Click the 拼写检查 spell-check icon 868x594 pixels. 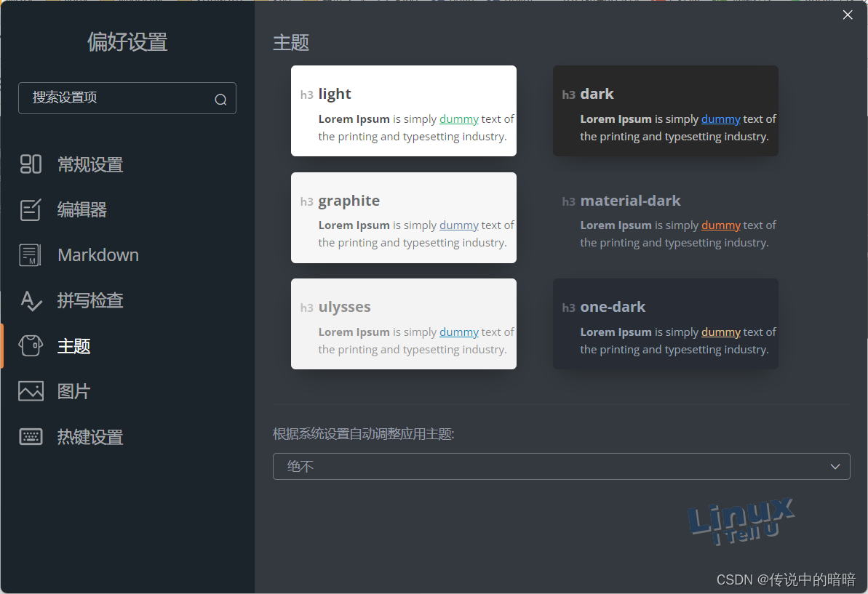pos(31,301)
